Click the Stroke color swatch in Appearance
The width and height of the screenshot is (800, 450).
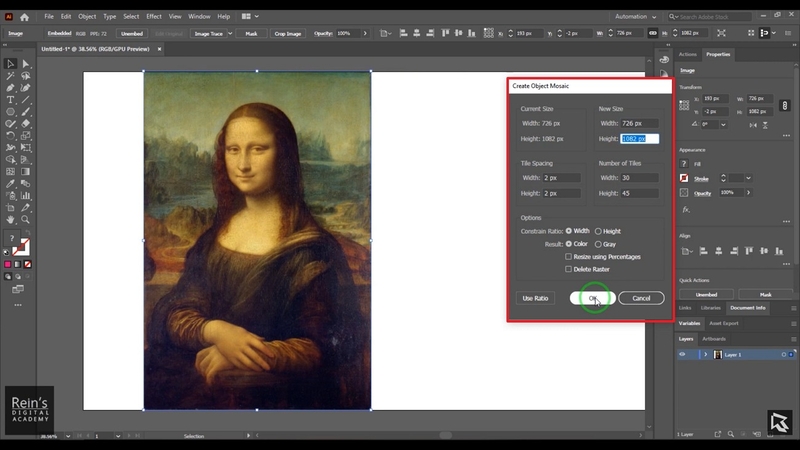tap(686, 178)
